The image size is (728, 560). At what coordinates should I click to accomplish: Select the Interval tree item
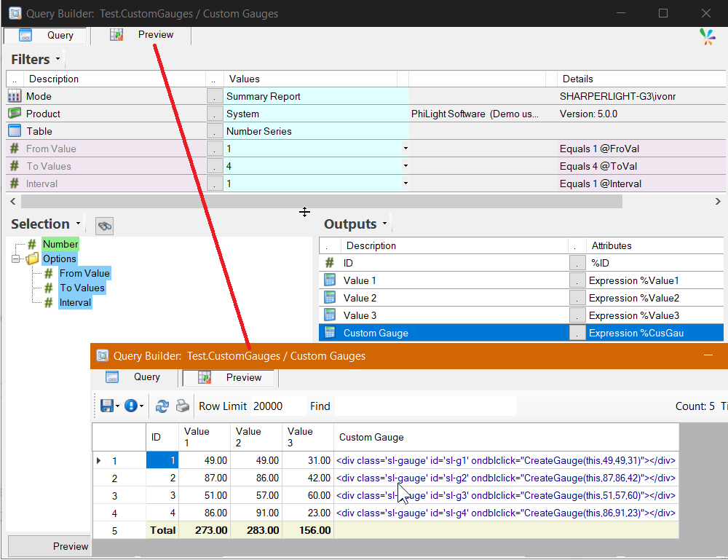click(x=75, y=303)
